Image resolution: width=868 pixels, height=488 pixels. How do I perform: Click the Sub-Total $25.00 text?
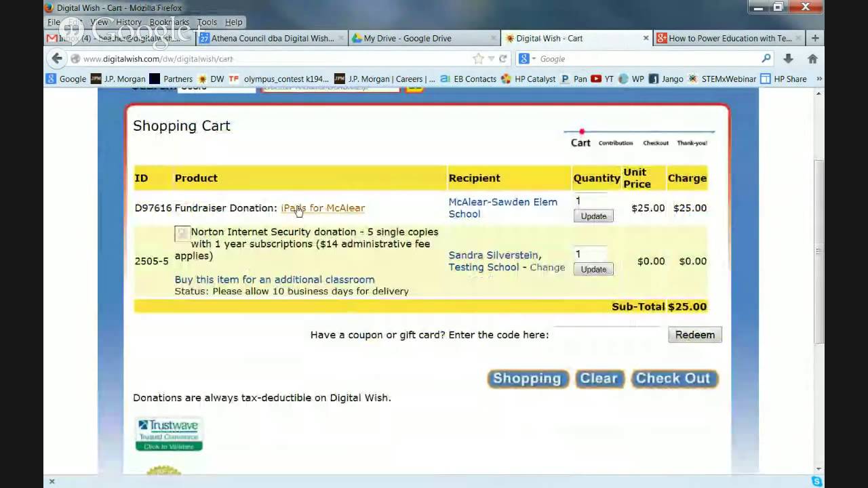click(x=659, y=306)
